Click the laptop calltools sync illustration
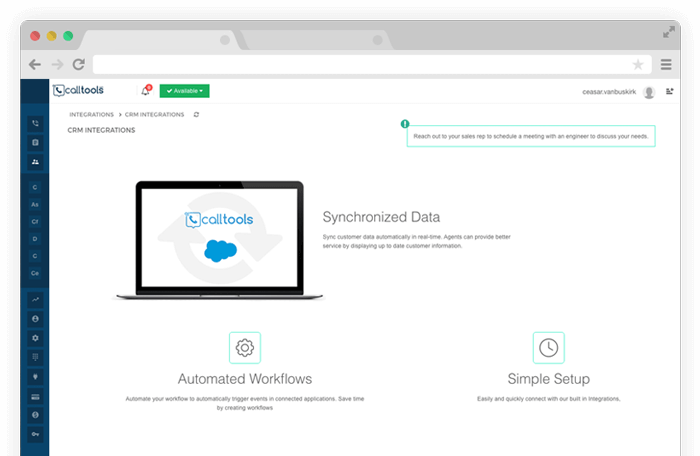The image size is (700, 456). point(219,240)
